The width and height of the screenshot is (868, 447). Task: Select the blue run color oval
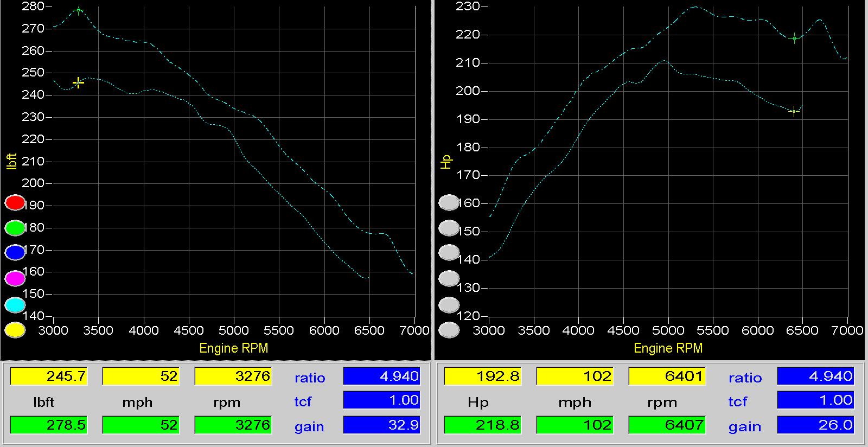[15, 252]
